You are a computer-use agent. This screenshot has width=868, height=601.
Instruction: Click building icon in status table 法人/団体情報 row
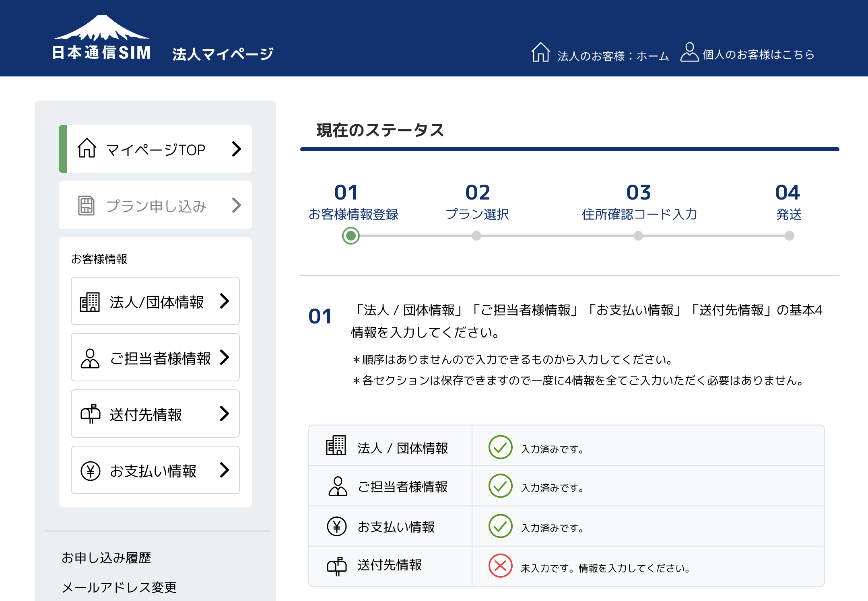coord(336,445)
